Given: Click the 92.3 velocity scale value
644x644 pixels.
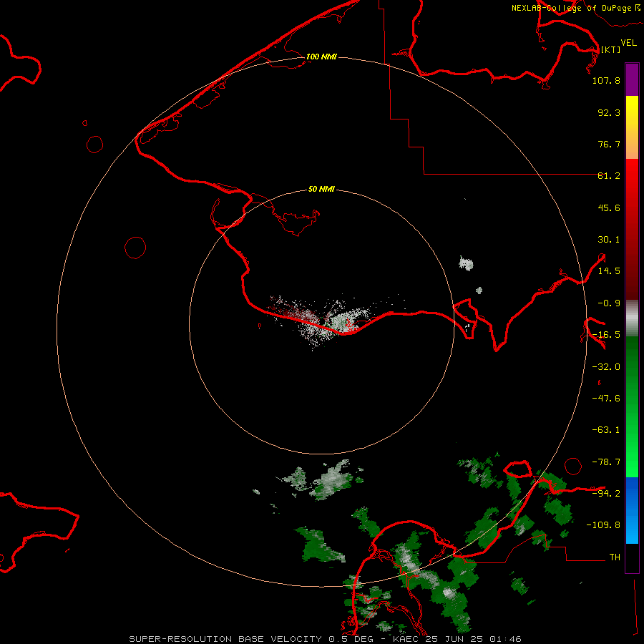Looking at the screenshot, I should pyautogui.click(x=609, y=112).
